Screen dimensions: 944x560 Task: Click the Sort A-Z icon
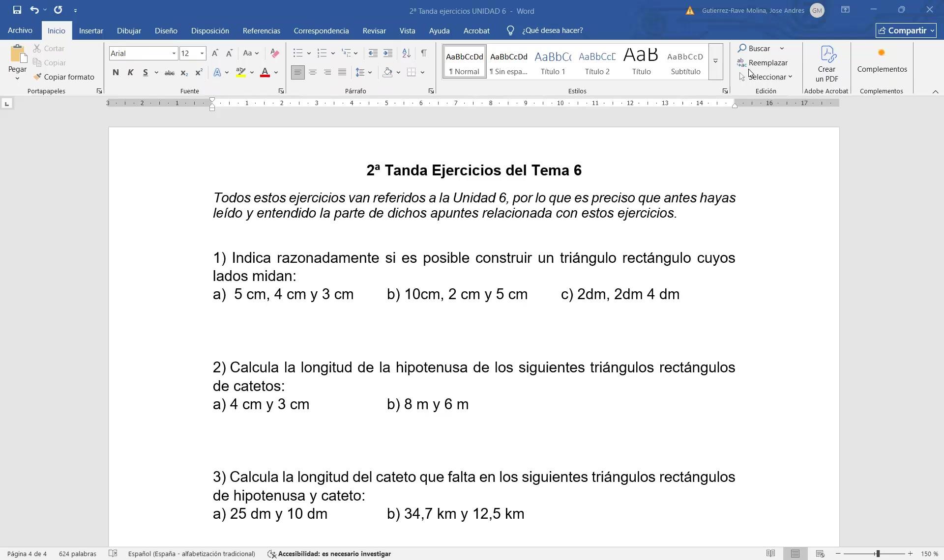[x=406, y=53]
